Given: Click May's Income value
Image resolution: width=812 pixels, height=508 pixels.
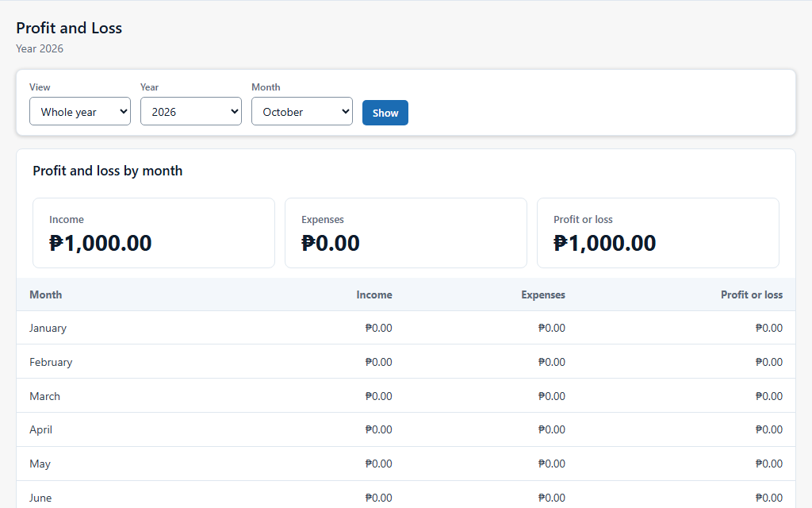Looking at the screenshot, I should tap(378, 464).
